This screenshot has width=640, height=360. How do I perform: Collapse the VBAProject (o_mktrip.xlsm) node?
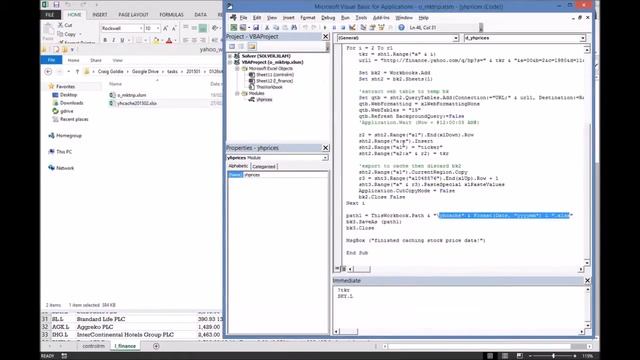coord(230,62)
